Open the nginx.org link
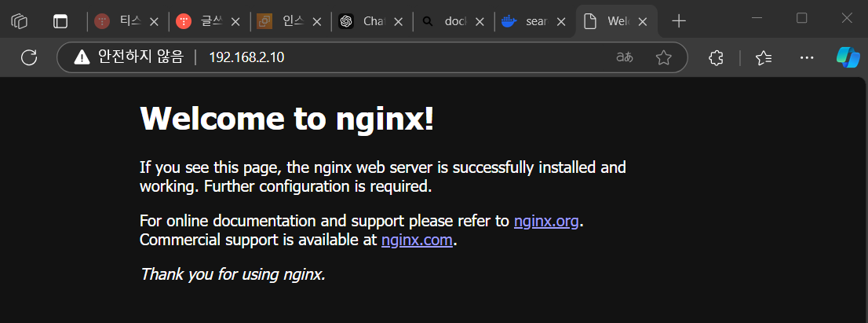The width and height of the screenshot is (868, 323). pyautogui.click(x=546, y=221)
